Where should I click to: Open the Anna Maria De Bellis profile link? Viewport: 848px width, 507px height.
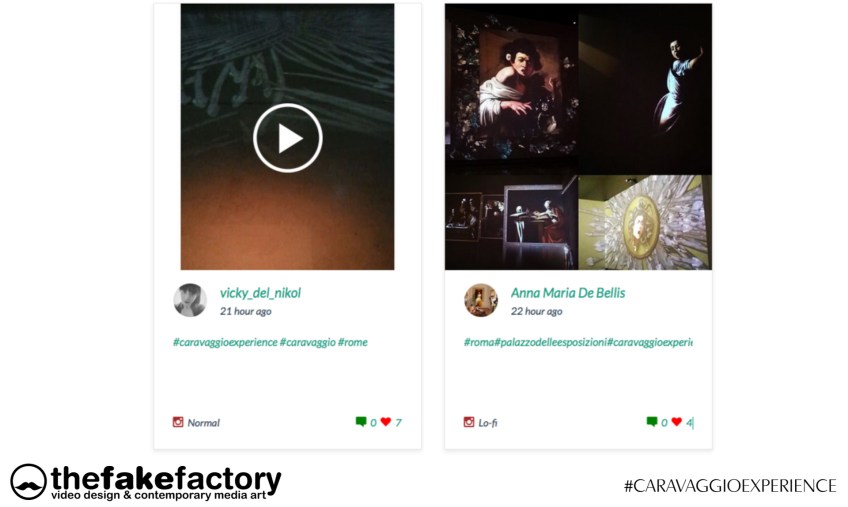click(568, 293)
